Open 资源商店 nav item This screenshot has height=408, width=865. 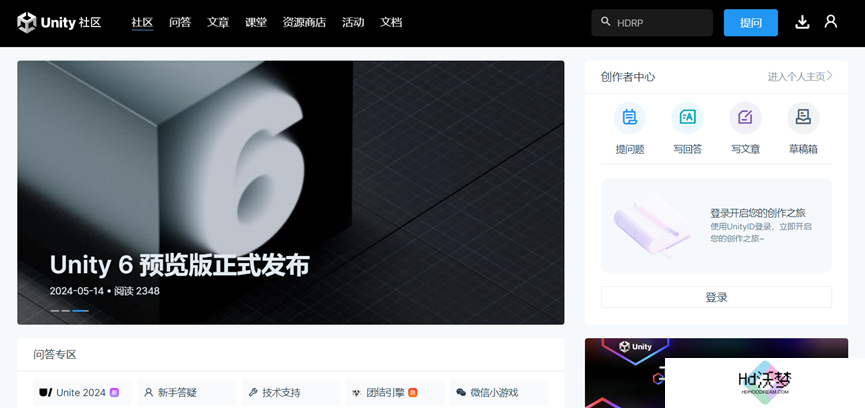click(305, 23)
